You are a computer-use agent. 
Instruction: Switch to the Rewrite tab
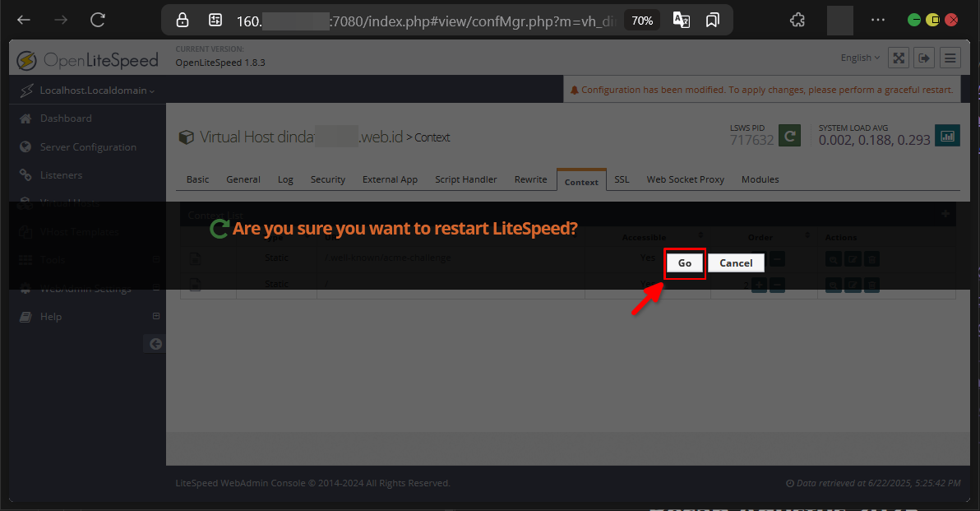(x=530, y=179)
